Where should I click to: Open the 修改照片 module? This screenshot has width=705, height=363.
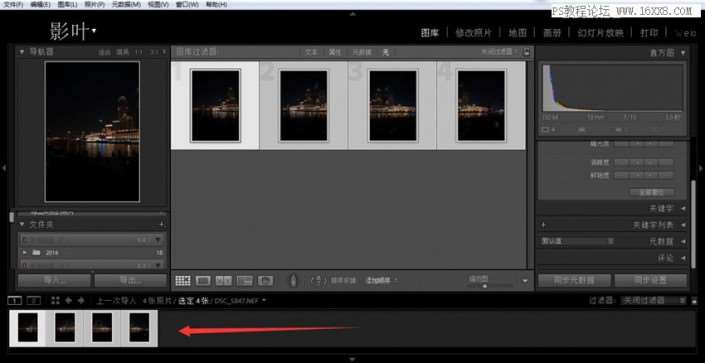(x=473, y=33)
